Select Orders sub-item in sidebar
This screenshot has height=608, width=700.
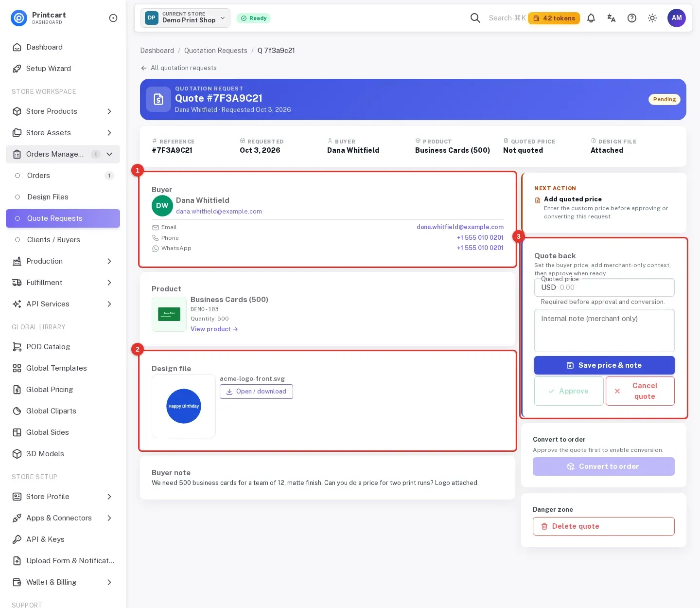[x=63, y=176]
